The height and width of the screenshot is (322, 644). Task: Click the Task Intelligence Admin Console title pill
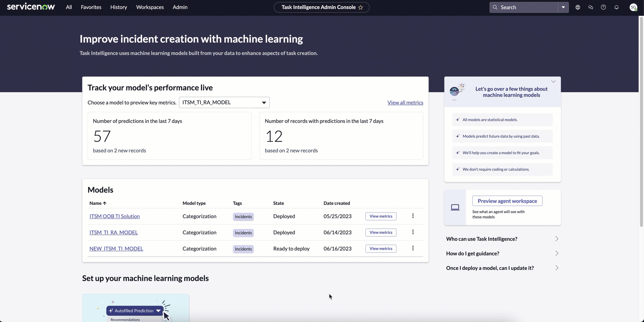[x=321, y=7]
